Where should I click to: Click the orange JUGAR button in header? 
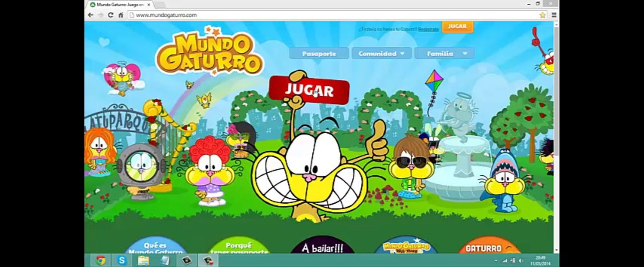457,27
